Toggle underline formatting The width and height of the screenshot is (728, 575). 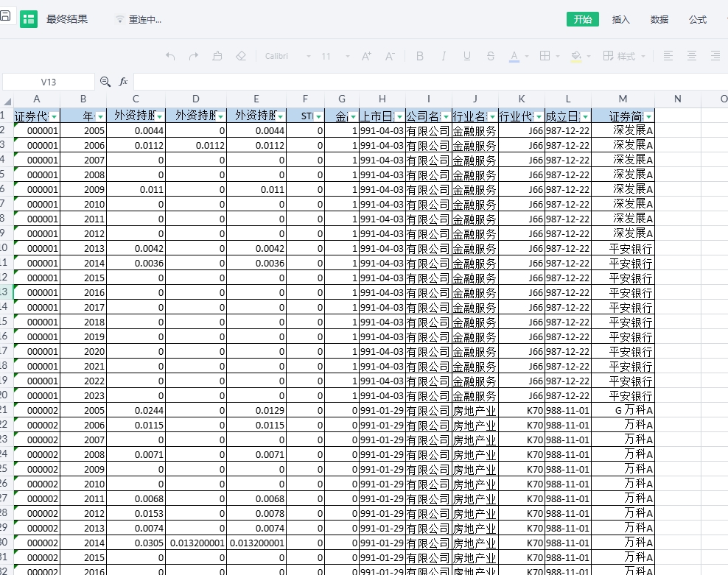(467, 56)
